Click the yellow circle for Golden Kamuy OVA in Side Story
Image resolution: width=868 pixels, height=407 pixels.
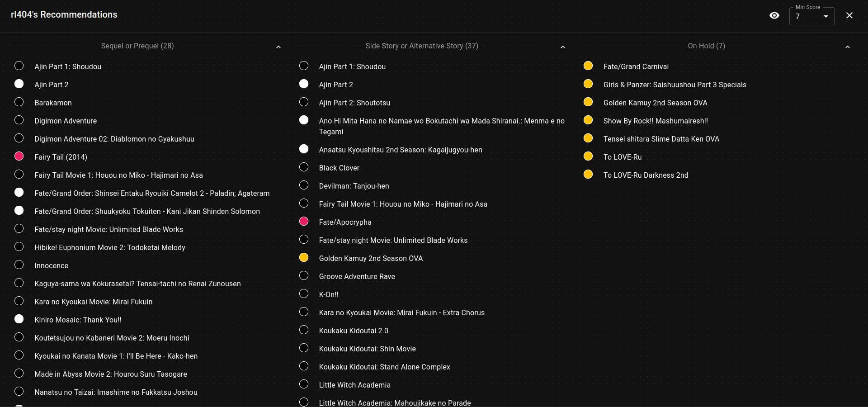click(x=304, y=257)
